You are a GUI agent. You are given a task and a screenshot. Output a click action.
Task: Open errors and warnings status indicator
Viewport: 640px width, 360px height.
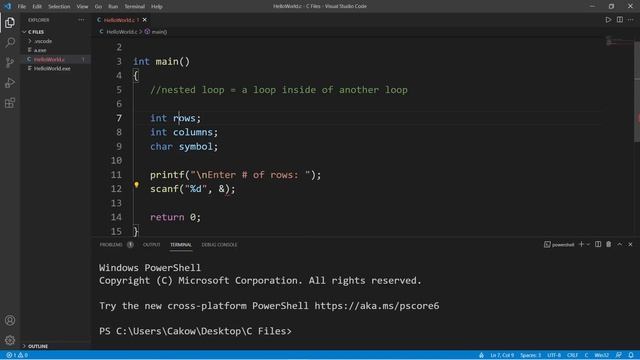pos(17,355)
